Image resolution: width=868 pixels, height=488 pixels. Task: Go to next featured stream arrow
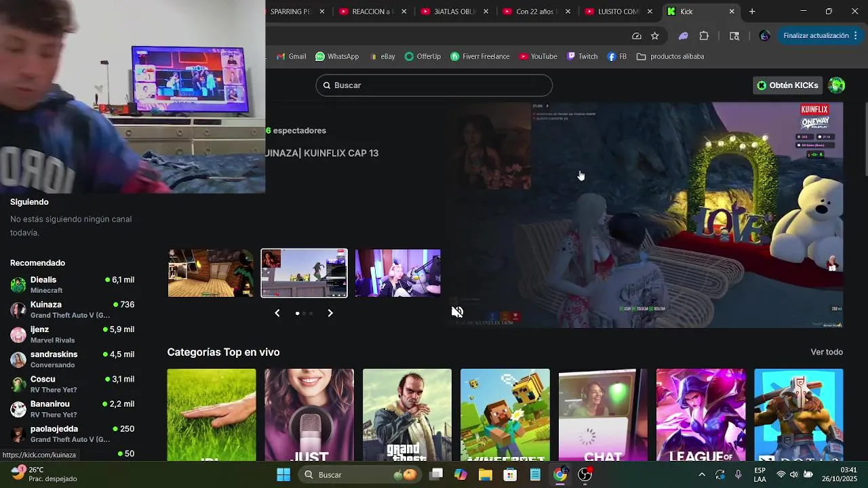click(330, 313)
